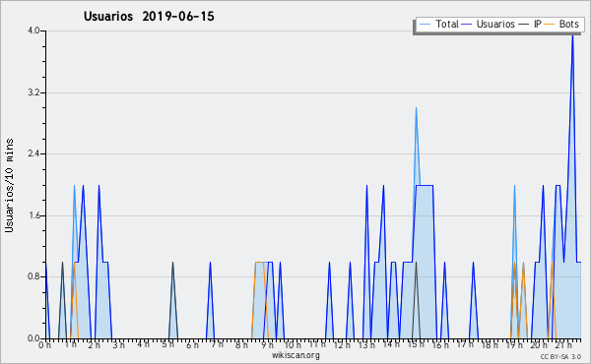
Task: Click the "Total" legend label
Action: click(447, 24)
